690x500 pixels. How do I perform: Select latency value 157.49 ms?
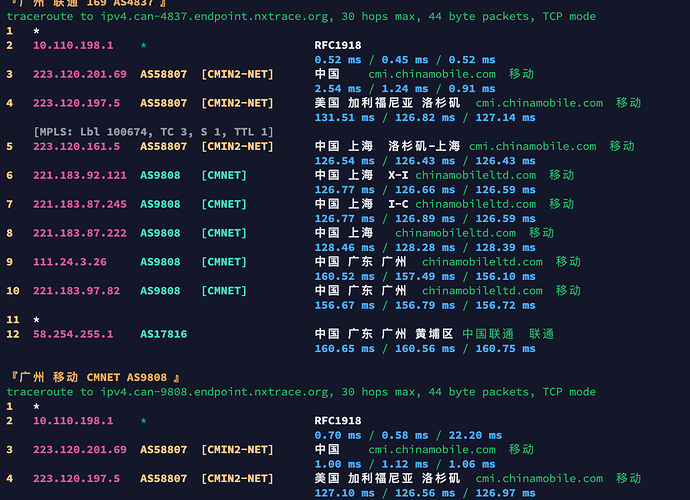click(425, 277)
